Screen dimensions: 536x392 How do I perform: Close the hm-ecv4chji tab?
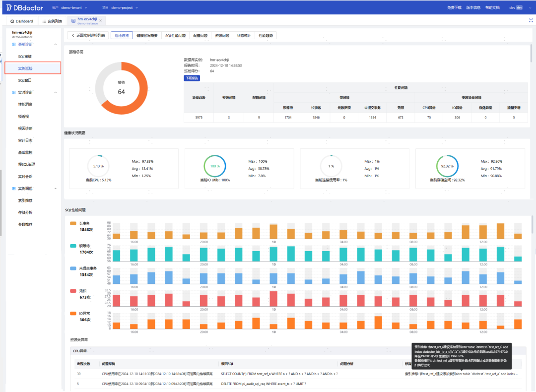click(x=100, y=21)
